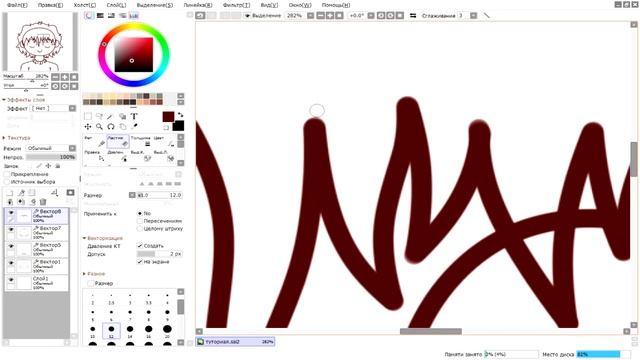Hide the Вектор8 layer
The height and width of the screenshot is (360, 640).
(x=11, y=213)
